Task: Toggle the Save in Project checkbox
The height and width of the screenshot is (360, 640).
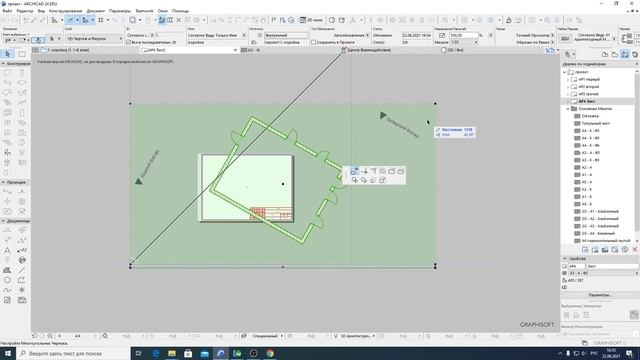Action: (x=313, y=42)
